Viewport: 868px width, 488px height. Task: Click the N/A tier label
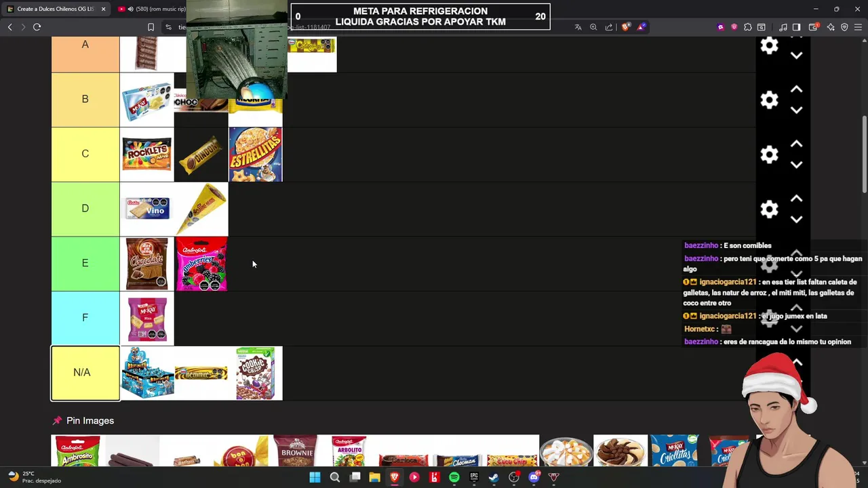[85, 373]
